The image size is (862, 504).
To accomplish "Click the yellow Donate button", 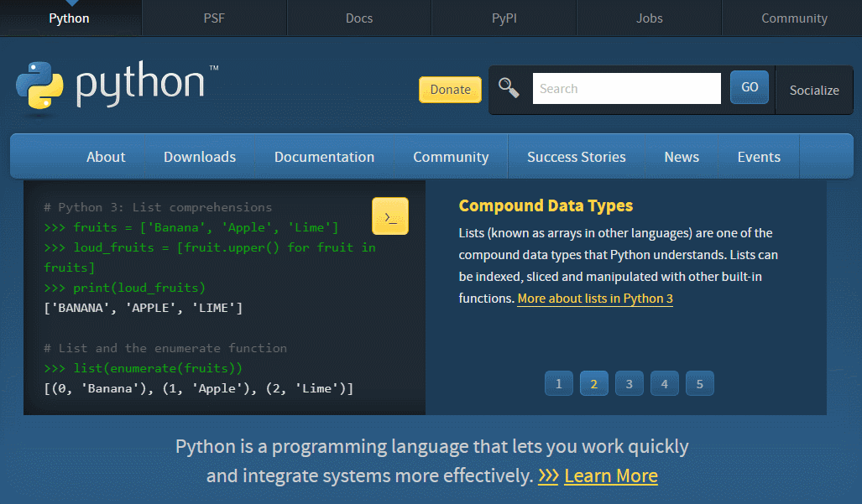I will [x=450, y=90].
